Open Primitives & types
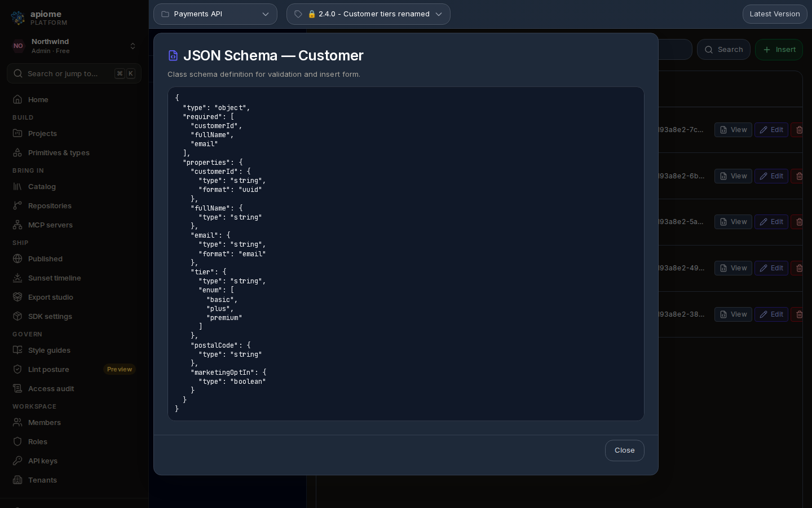This screenshot has width=812, height=508. point(74,152)
